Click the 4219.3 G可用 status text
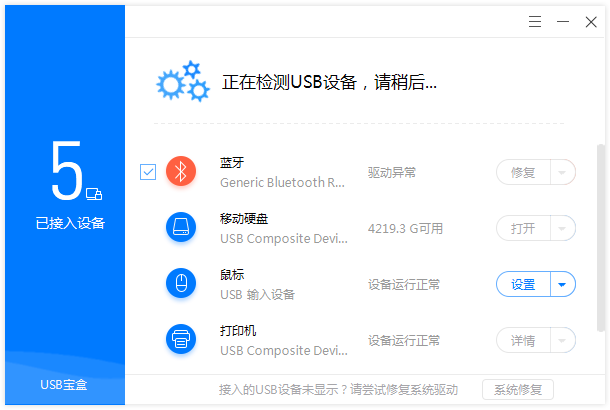 [x=405, y=228]
